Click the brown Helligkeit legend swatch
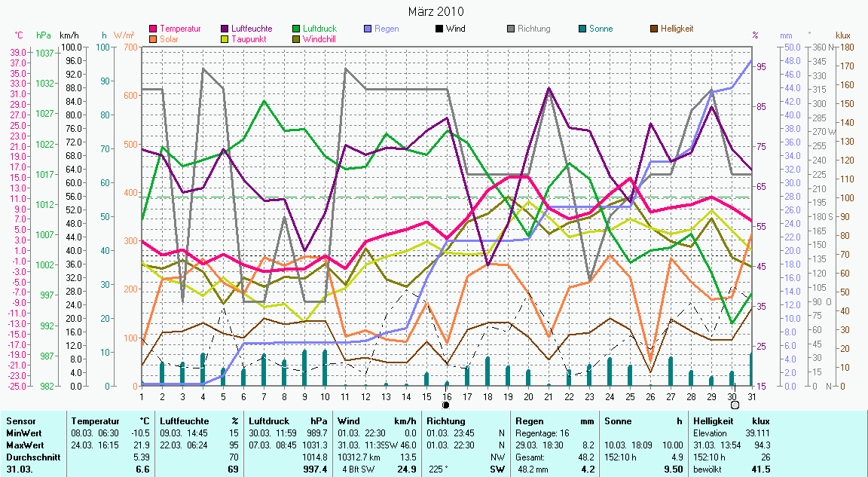 pyautogui.click(x=654, y=29)
